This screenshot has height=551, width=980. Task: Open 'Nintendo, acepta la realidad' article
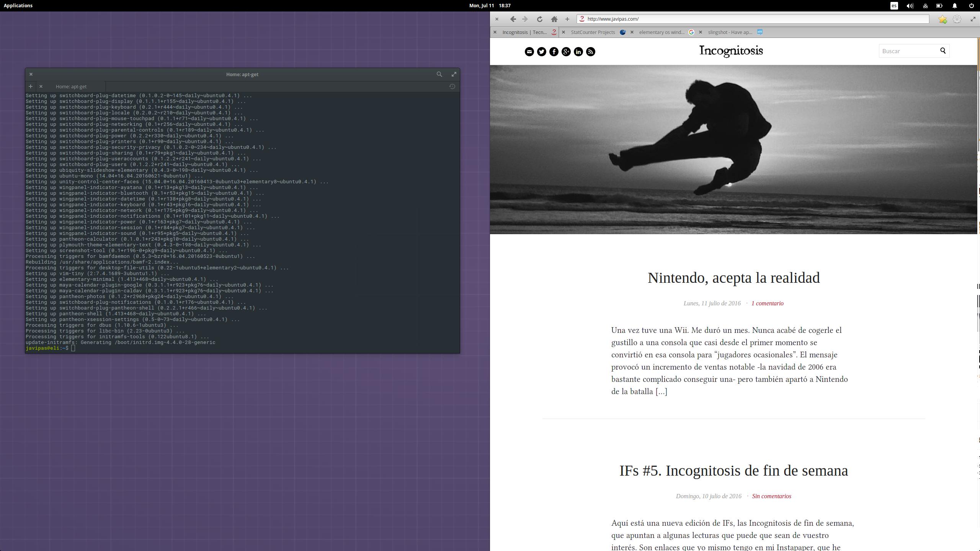733,278
